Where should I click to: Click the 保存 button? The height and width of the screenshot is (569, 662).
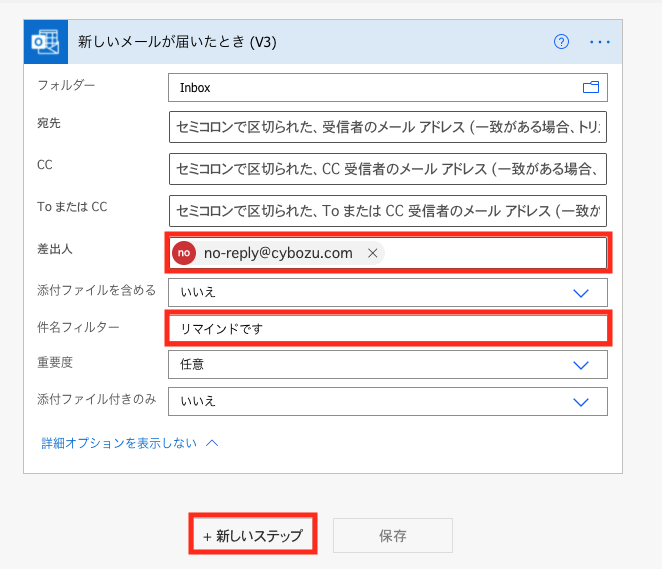[393, 535]
